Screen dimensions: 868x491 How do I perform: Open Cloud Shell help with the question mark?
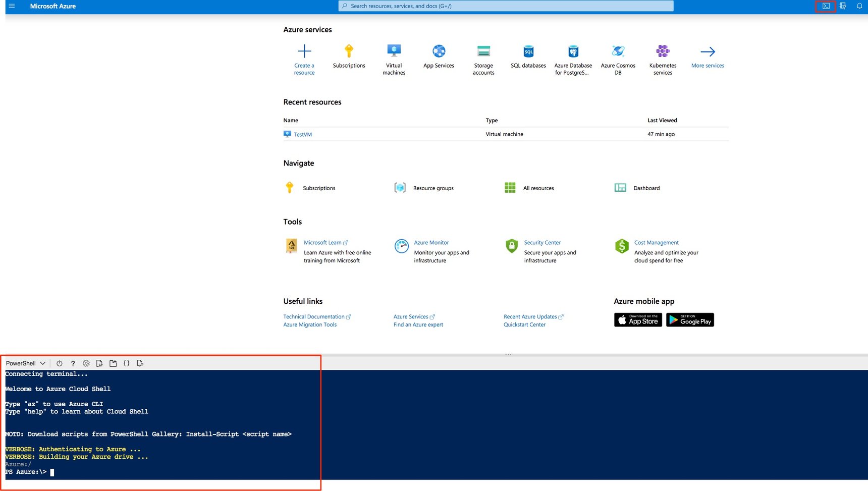[73, 363]
